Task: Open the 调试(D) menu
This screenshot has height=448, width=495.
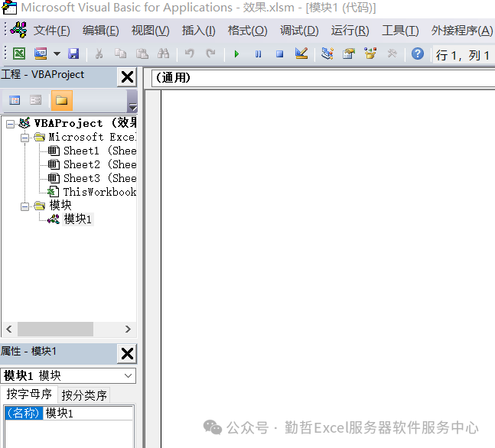Action: 299,31
